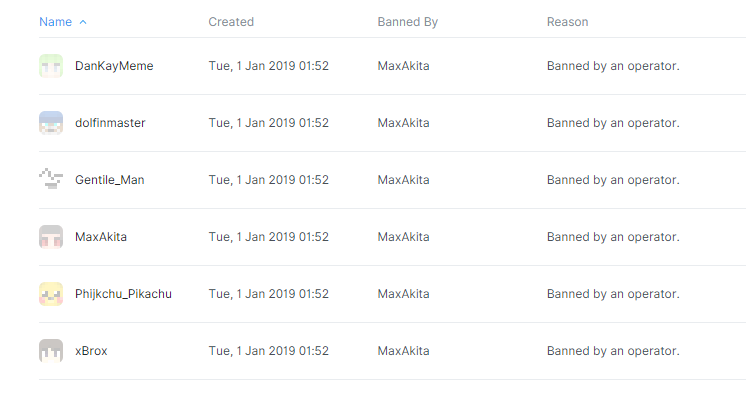Image resolution: width=751 pixels, height=395 pixels.
Task: Click the Reason column header
Action: (568, 22)
